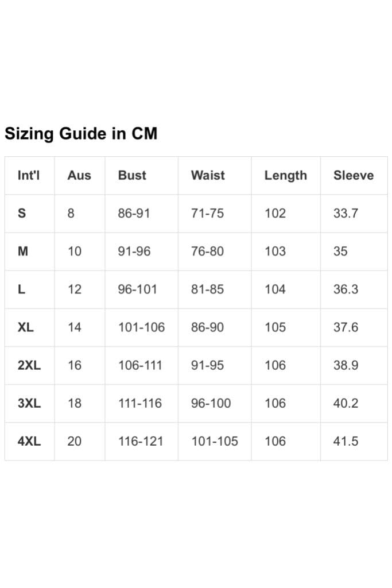Image resolution: width=392 pixels, height=588 pixels.
Task: Click the waist value 96-100
Action: click(x=211, y=404)
